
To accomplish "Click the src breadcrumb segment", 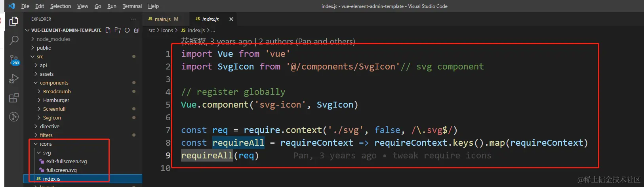I will pos(152,30).
